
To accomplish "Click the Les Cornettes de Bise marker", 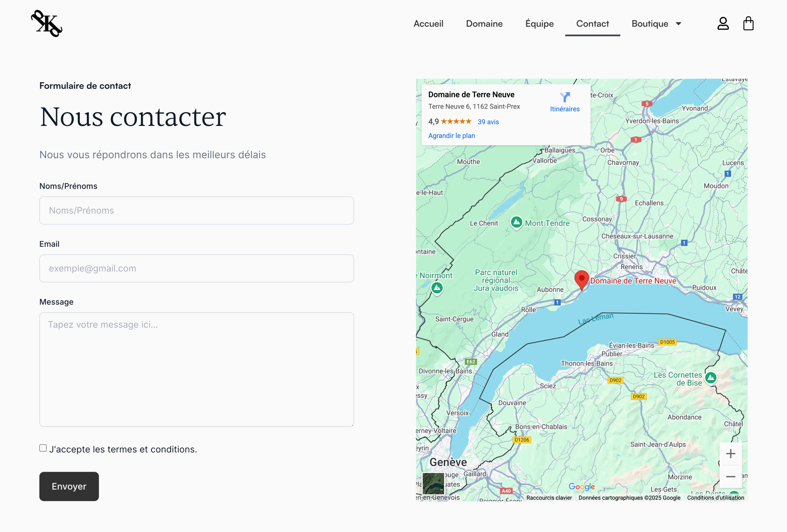I will [x=710, y=378].
